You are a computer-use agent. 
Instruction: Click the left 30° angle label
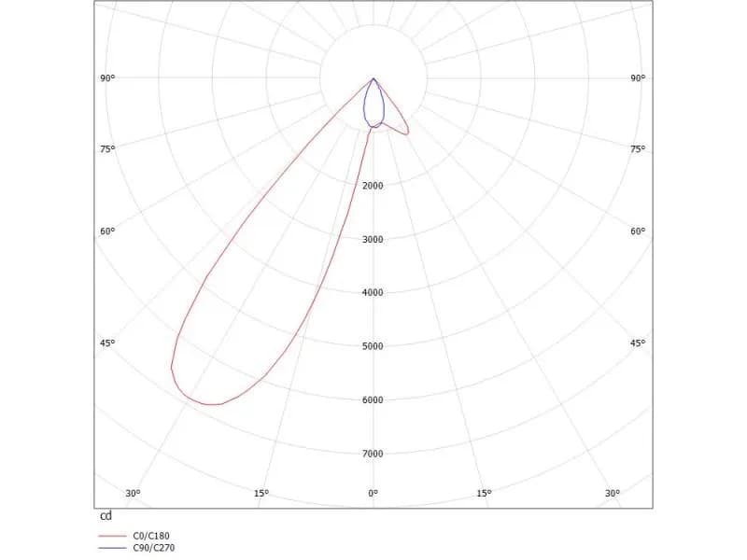pos(133,494)
